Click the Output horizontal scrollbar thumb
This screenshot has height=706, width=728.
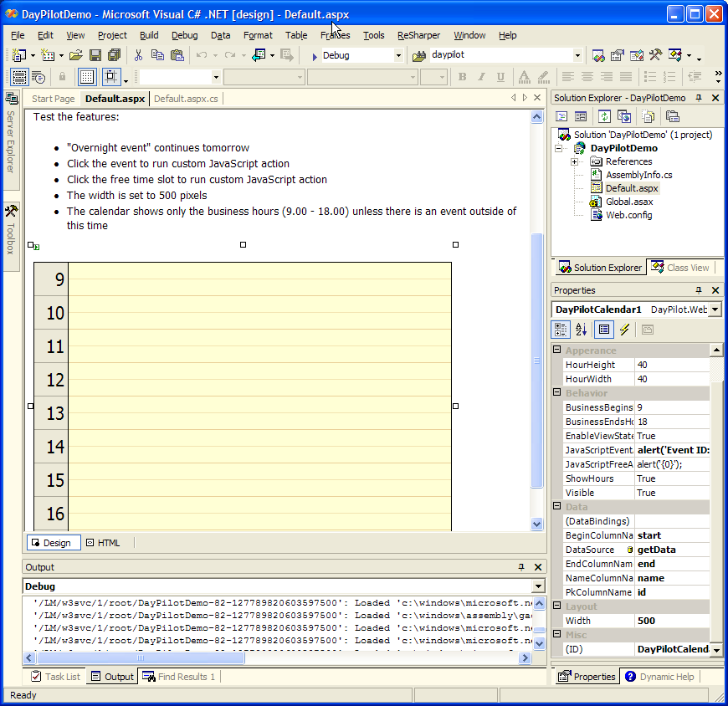[x=141, y=657]
